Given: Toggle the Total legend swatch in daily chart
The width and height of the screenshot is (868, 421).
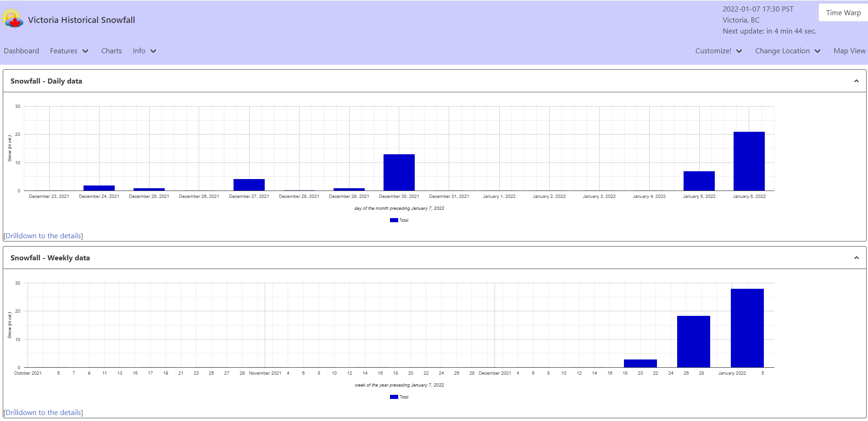Looking at the screenshot, I should (394, 220).
